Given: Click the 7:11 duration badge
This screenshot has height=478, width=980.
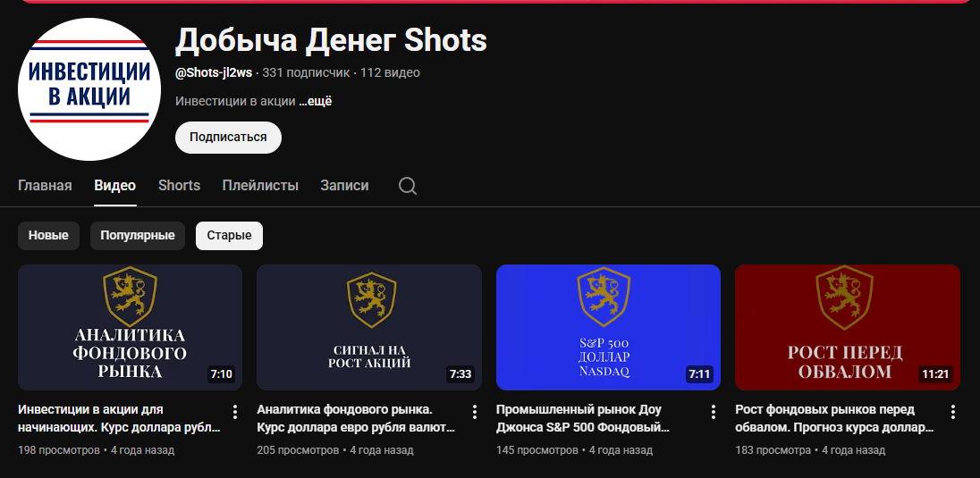Looking at the screenshot, I should (699, 375).
